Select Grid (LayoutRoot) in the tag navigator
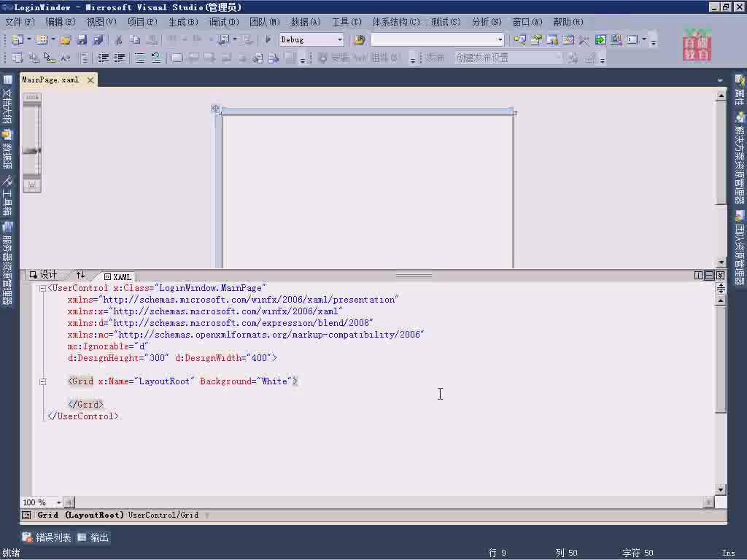 coord(80,516)
